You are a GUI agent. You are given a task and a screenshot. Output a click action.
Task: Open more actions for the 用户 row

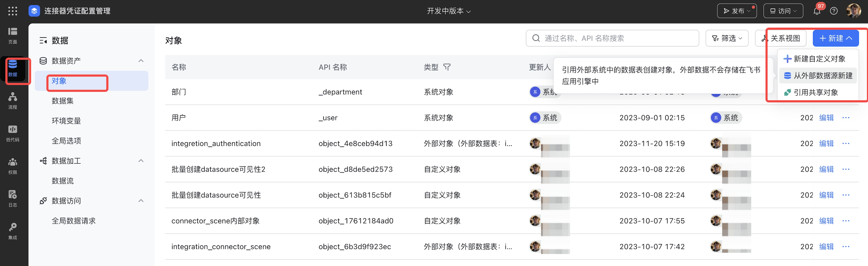point(846,118)
